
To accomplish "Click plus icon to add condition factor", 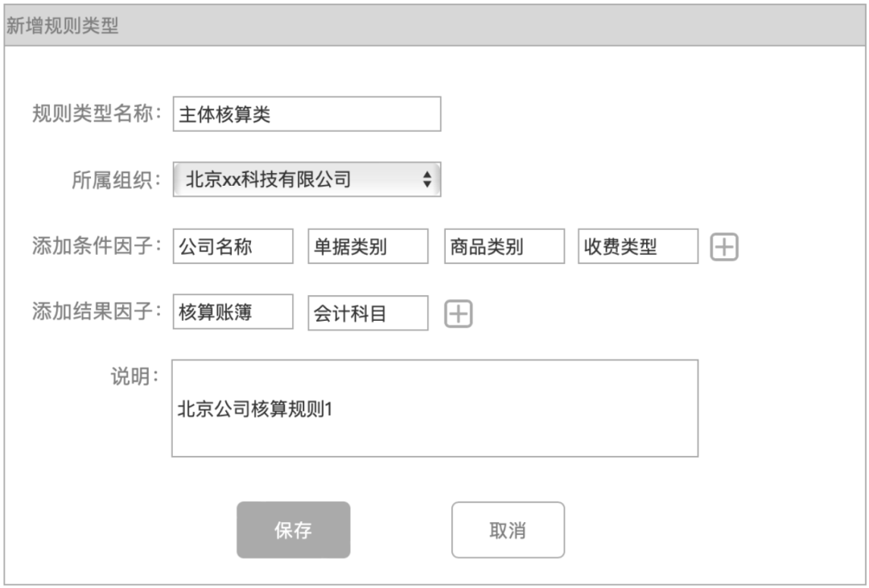I will click(724, 248).
